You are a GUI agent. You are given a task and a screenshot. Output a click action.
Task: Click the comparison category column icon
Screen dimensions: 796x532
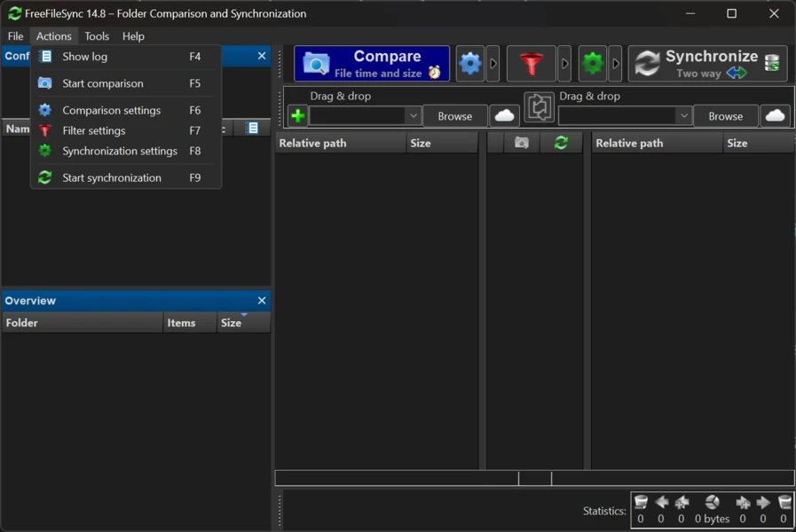click(x=522, y=143)
